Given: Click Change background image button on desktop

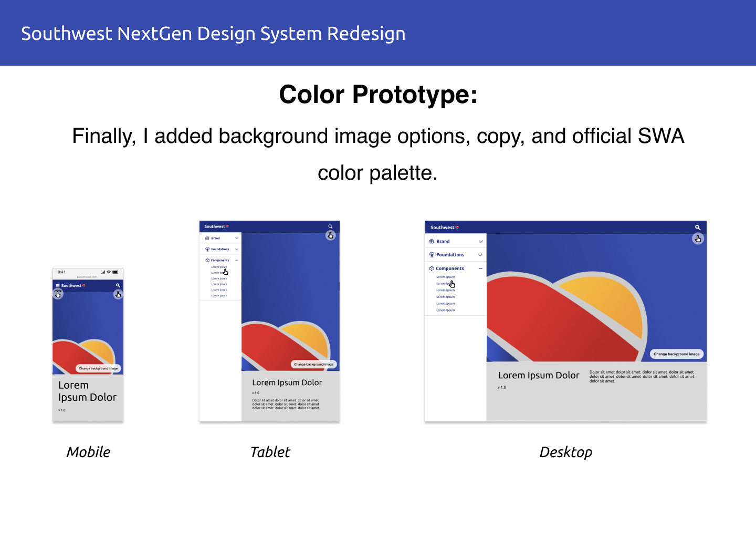Looking at the screenshot, I should point(676,354).
